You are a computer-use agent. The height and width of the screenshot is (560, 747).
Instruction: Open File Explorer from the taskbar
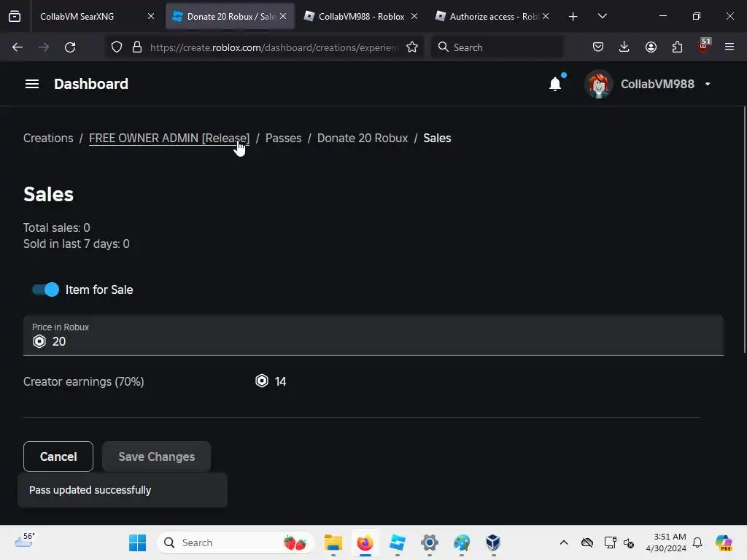tap(333, 542)
